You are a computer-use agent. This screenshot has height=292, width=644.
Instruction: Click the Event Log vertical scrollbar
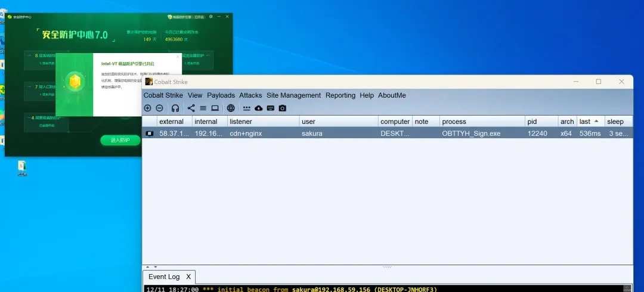coord(627,288)
